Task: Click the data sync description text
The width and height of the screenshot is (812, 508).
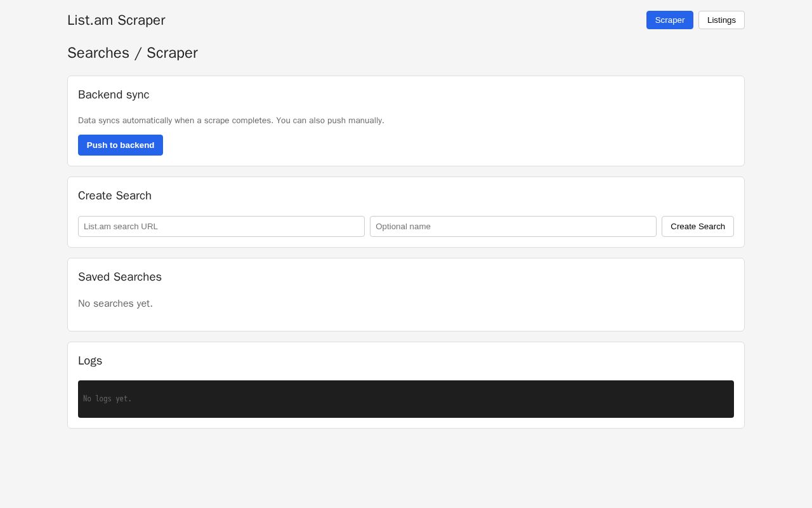Action: click(x=231, y=120)
